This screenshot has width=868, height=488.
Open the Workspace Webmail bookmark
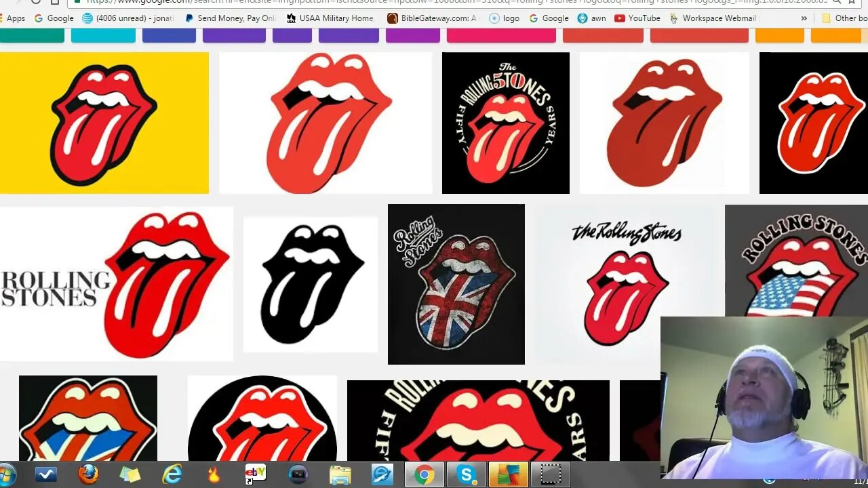pos(713,18)
